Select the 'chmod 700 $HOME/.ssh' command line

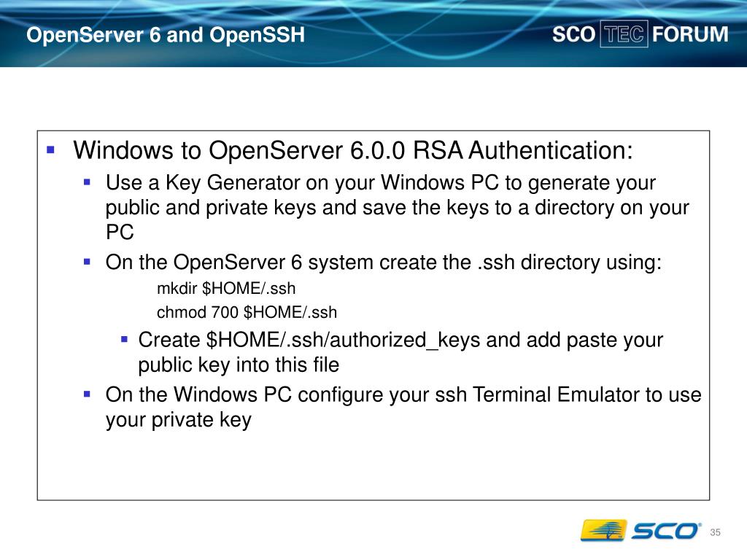247,312
